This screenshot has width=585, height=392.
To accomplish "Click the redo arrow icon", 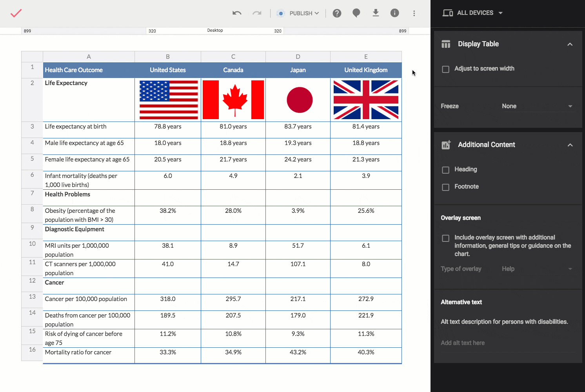I will coord(257,13).
